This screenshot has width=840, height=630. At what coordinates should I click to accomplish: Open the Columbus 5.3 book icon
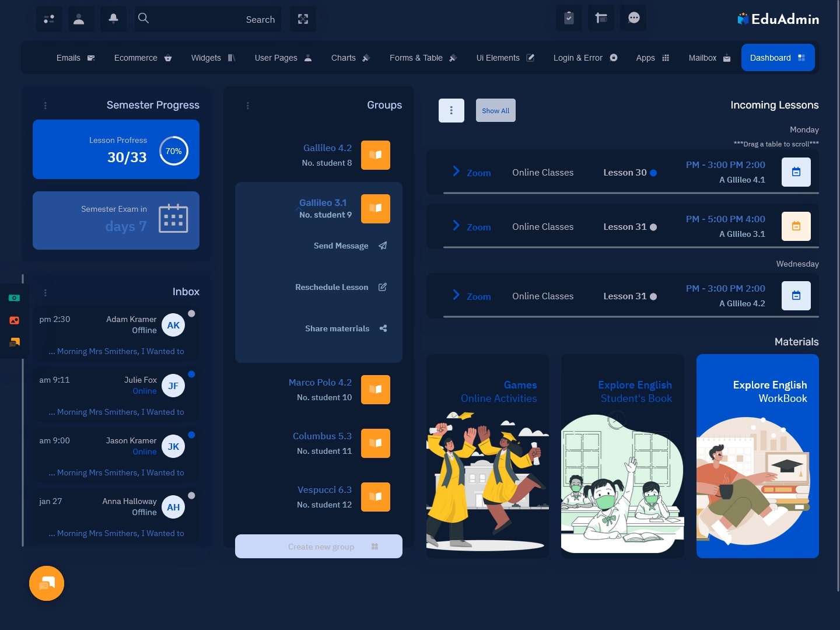[x=376, y=443]
